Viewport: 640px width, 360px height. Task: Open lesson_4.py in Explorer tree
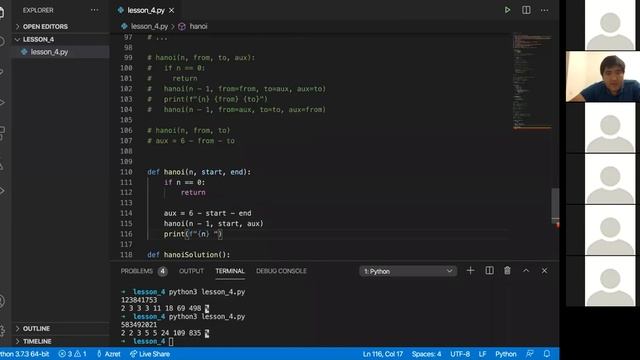pos(49,52)
